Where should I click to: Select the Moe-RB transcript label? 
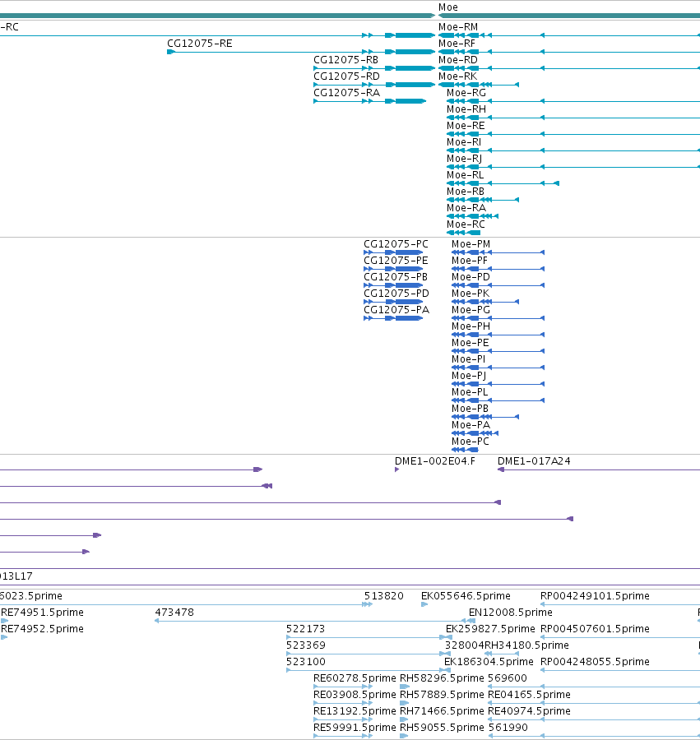pyautogui.click(x=466, y=192)
